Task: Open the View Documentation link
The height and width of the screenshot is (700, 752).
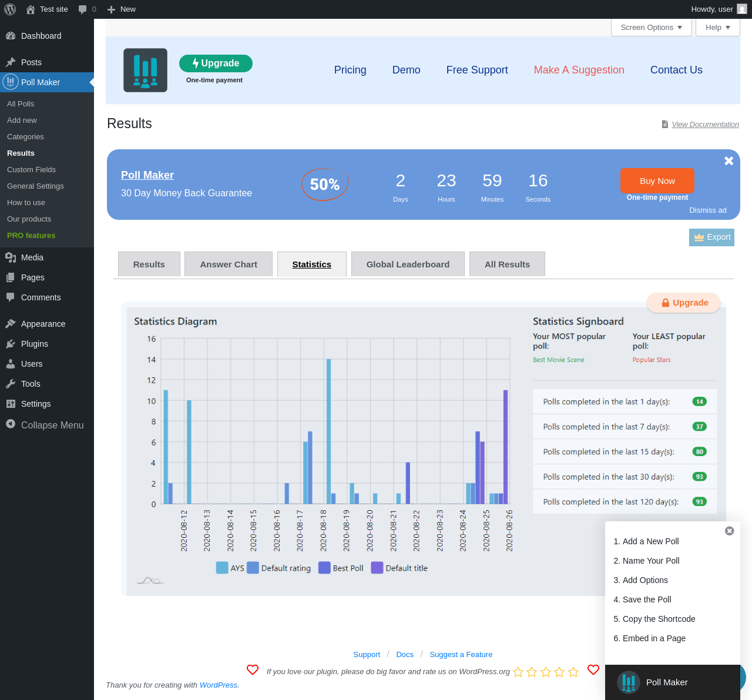Action: coord(705,125)
